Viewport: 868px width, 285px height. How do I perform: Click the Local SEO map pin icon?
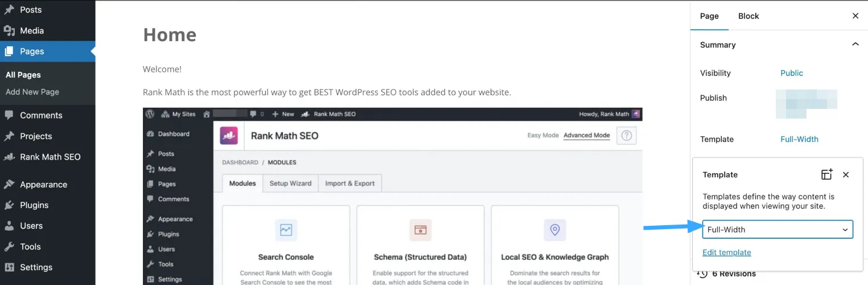click(x=555, y=230)
